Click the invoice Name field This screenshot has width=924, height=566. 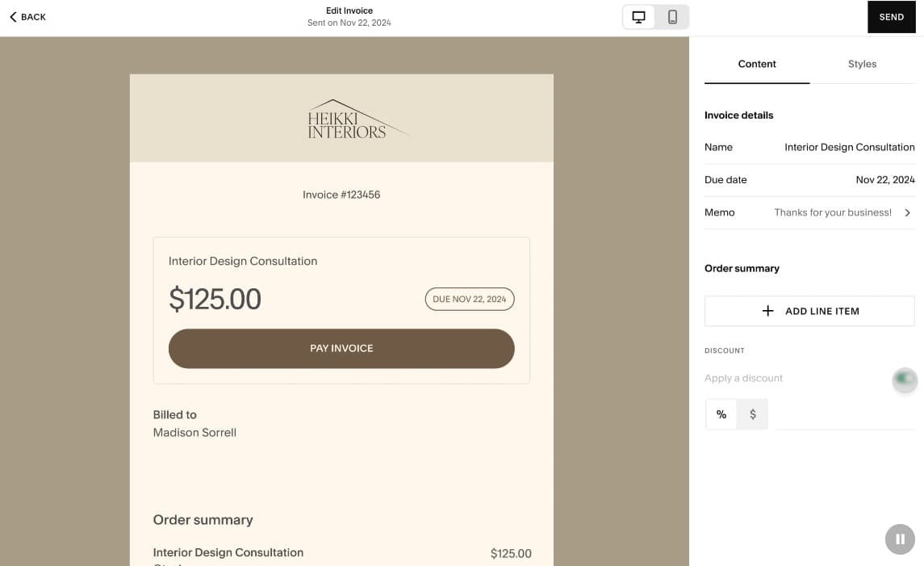point(849,147)
